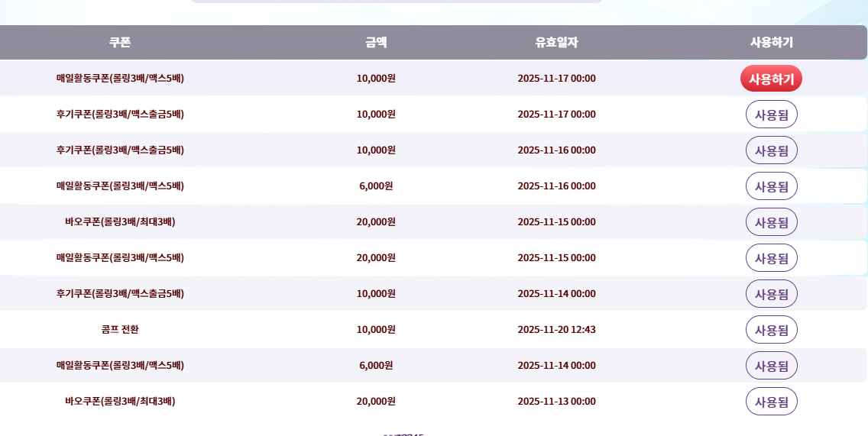Select 바오쿠폰 name in the 2025-11-13 row
Image resolution: width=868 pixels, height=436 pixels.
click(x=120, y=402)
